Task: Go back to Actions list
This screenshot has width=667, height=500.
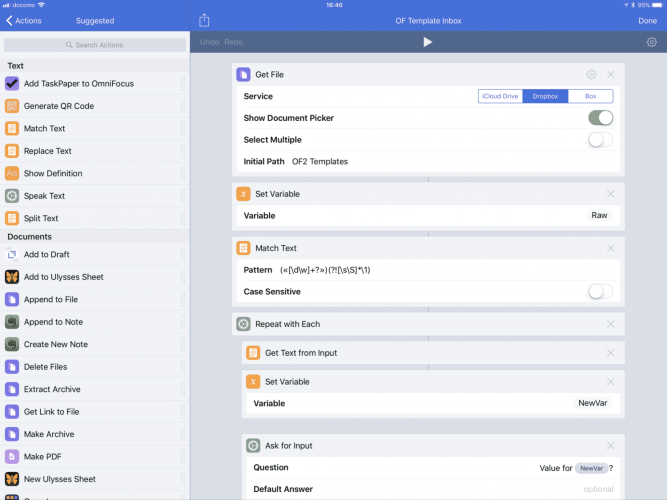Action: (x=22, y=20)
